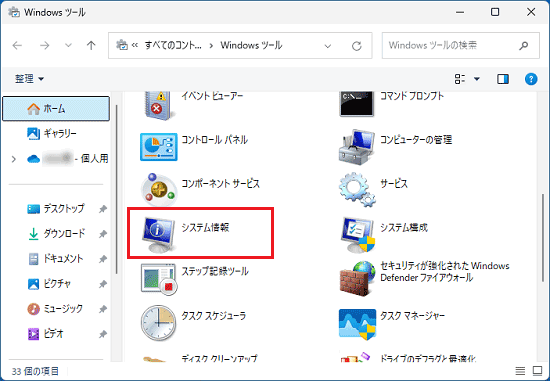Select the タスク マネージャー label text
This screenshot has width=550, height=381.
point(412,316)
